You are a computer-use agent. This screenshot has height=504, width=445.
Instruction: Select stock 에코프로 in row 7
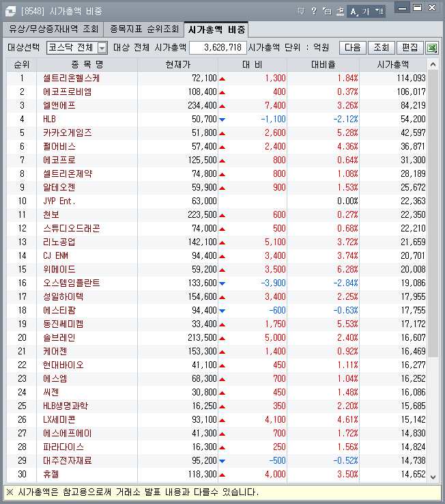[59, 160]
